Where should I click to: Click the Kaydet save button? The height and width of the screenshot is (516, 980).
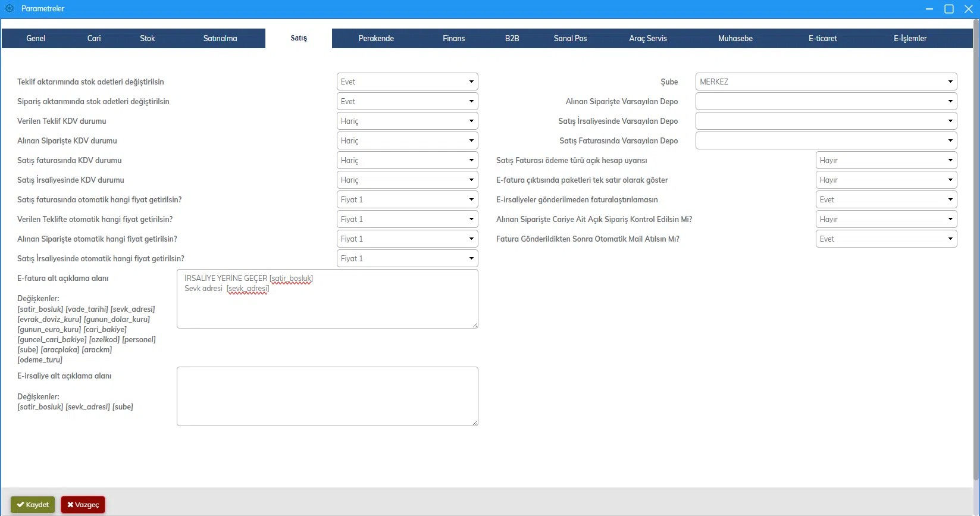coord(33,505)
